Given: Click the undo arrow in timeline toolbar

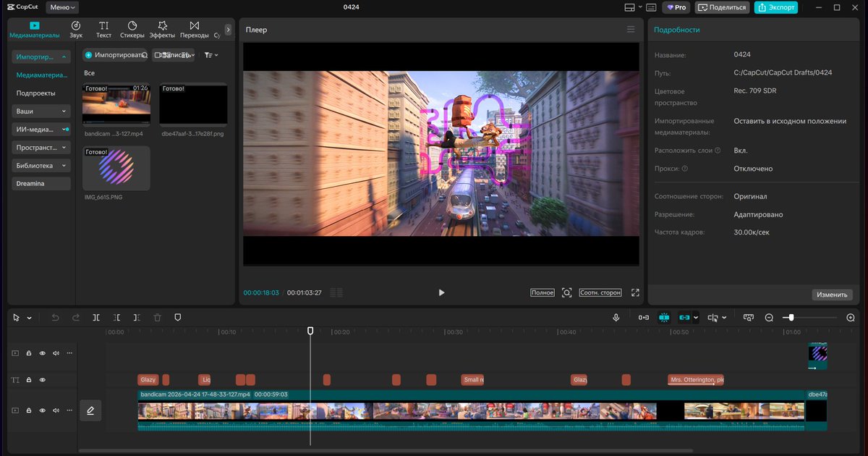Looking at the screenshot, I should tap(56, 318).
